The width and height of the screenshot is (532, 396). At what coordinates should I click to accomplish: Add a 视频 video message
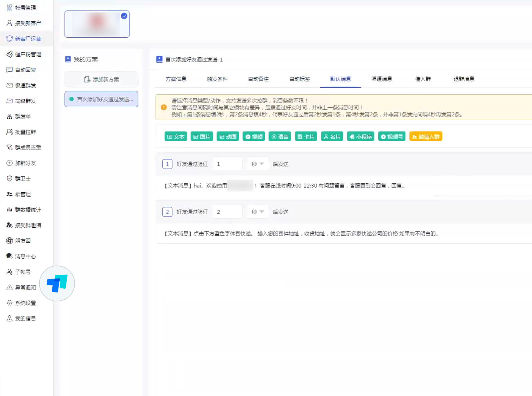253,136
